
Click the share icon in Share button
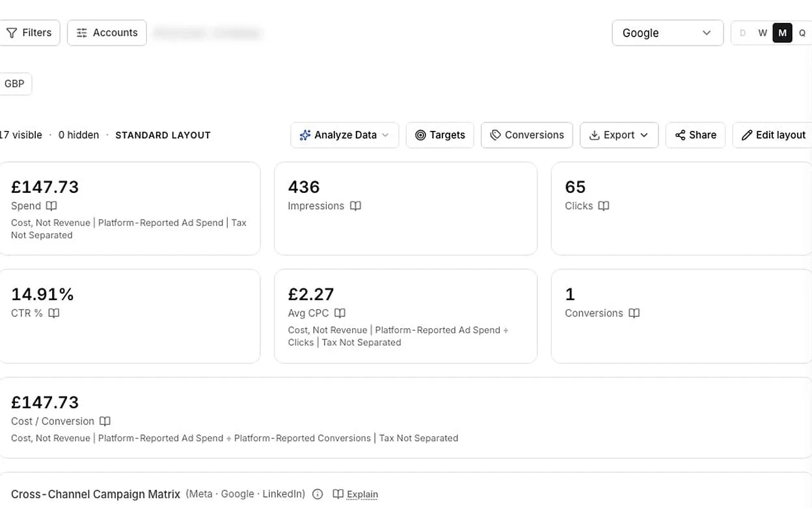coord(680,135)
